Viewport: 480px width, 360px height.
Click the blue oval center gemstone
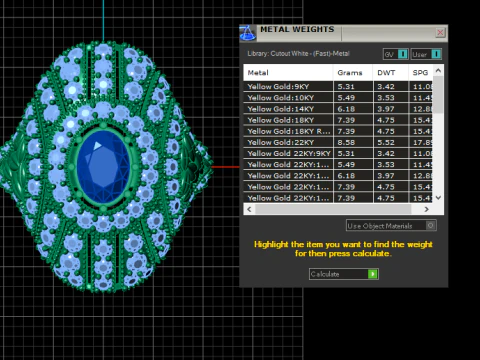pyautogui.click(x=103, y=166)
